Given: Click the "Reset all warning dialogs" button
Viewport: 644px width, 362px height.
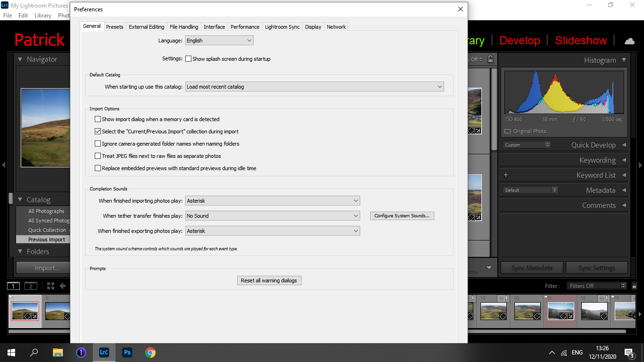Looking at the screenshot, I should point(269,280).
